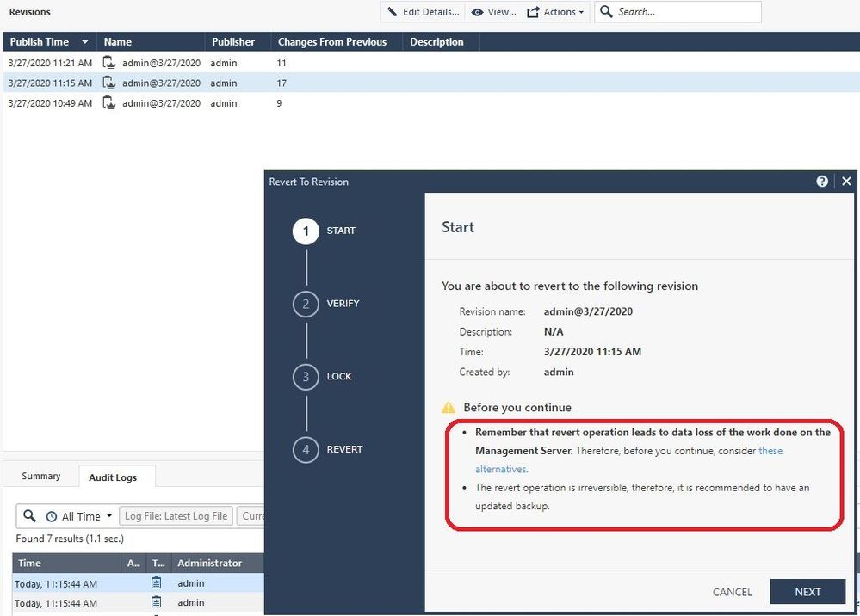Select first Today 11:15:44 AM log row
Screen dimensions: 860x616
point(139,583)
